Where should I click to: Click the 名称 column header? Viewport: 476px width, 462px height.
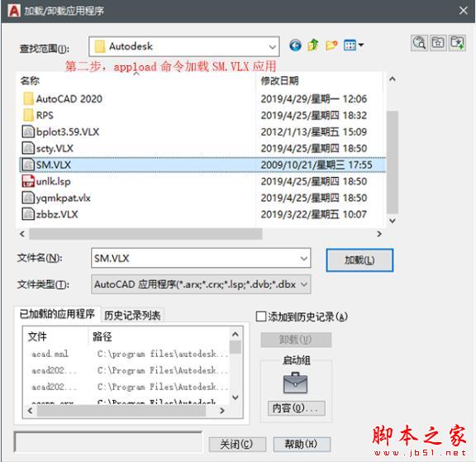click(136, 80)
